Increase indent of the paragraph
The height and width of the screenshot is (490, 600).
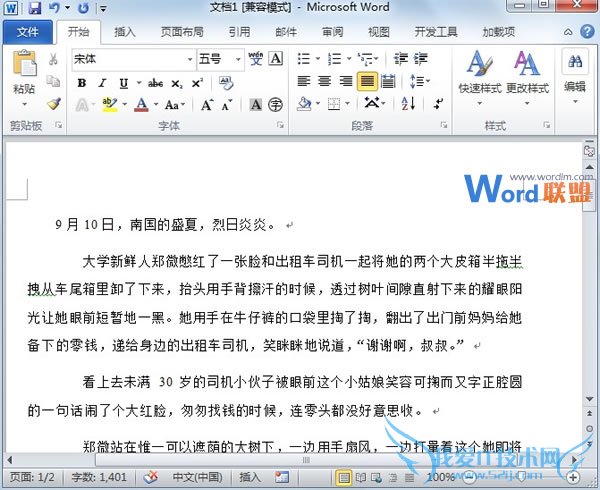pyautogui.click(x=421, y=59)
